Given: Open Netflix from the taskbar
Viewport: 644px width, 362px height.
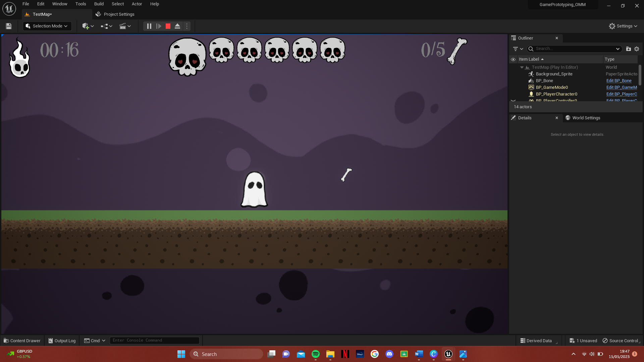Looking at the screenshot, I should [345, 354].
